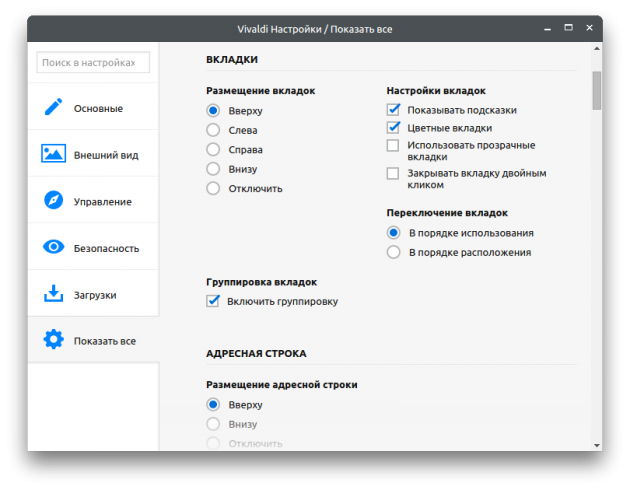Click the eye icon for Безопасность

click(53, 247)
